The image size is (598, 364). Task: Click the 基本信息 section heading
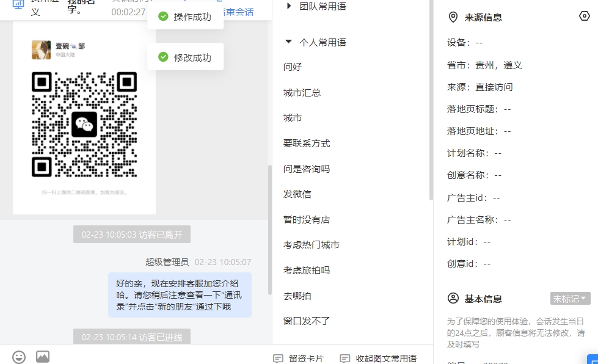(483, 299)
